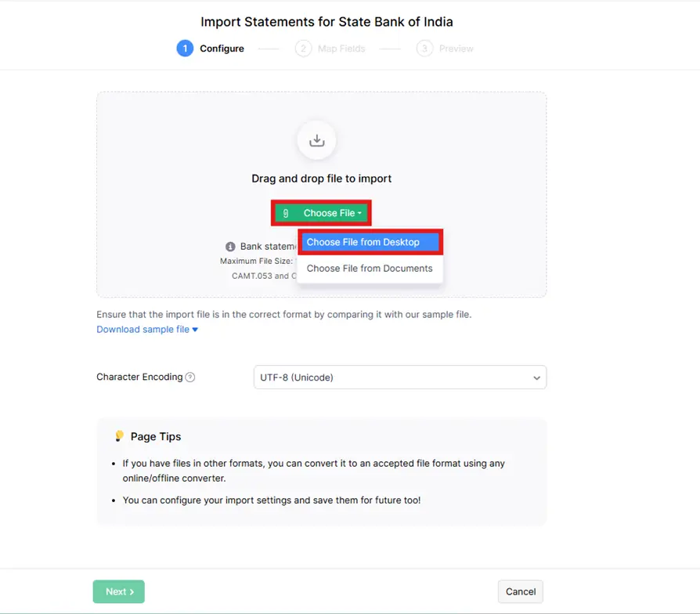Click the Next button
The height and width of the screenshot is (614, 700).
(x=119, y=591)
